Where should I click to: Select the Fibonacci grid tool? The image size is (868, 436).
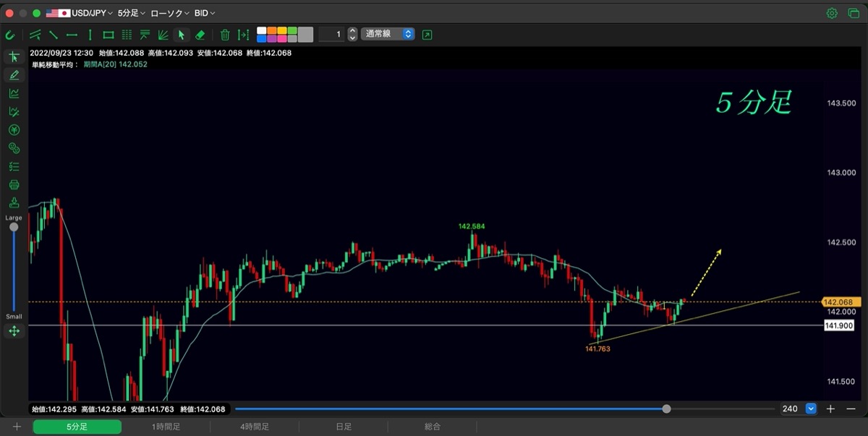click(127, 34)
